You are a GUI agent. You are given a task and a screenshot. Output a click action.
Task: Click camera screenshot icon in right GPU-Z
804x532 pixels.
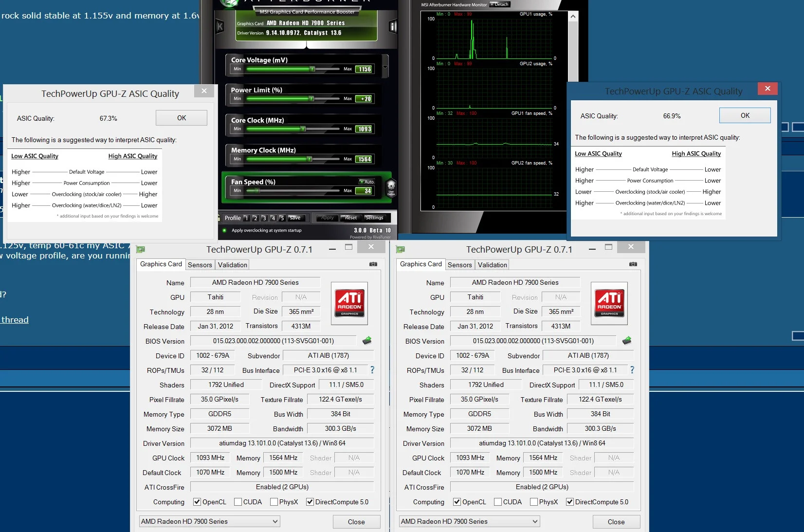point(633,264)
